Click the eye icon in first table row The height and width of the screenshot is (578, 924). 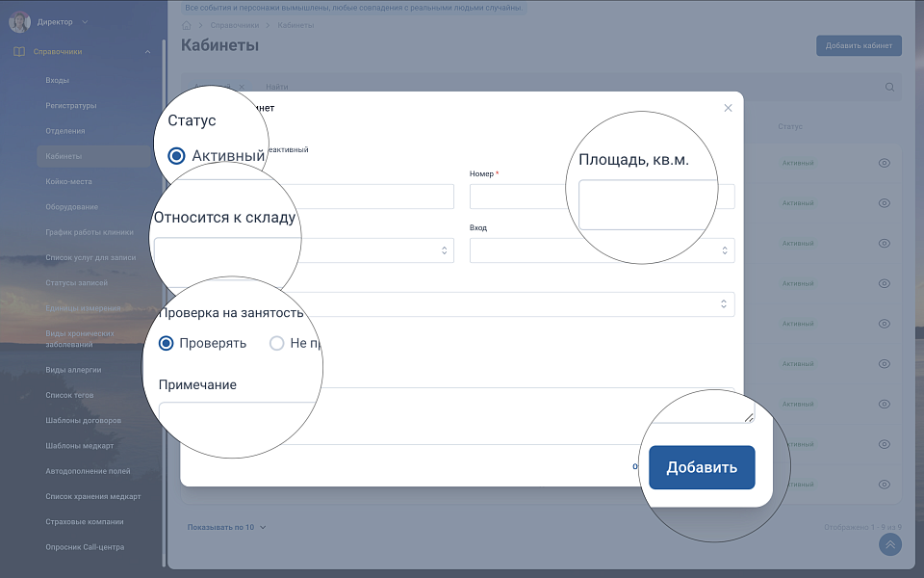[885, 163]
